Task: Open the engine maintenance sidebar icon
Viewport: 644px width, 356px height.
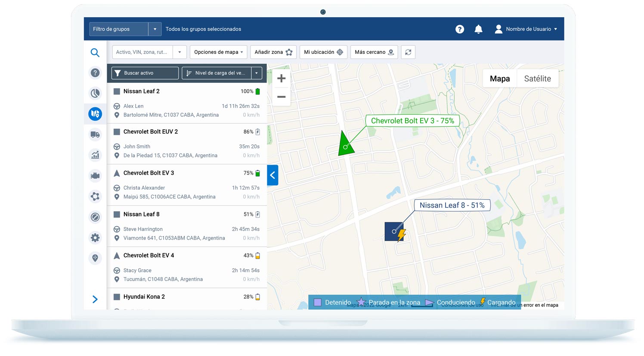Action: pyautogui.click(x=95, y=175)
